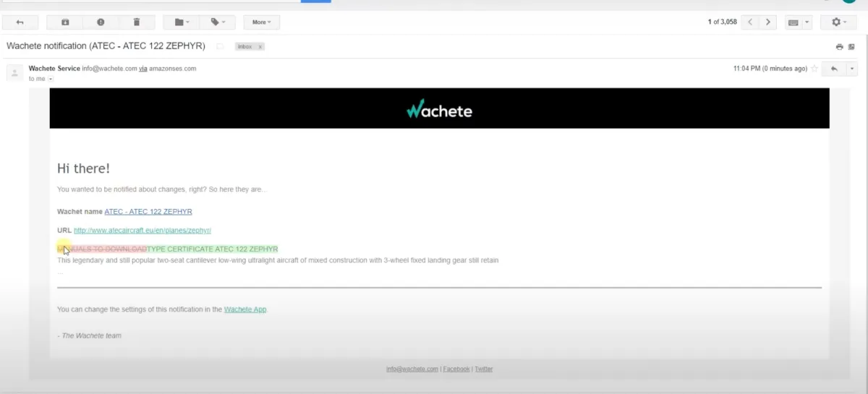Click the Gmail search button

[x=315, y=1]
